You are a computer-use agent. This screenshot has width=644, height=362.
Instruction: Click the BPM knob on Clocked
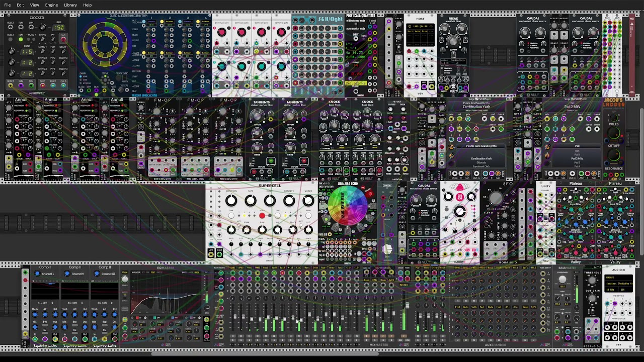tap(43, 27)
